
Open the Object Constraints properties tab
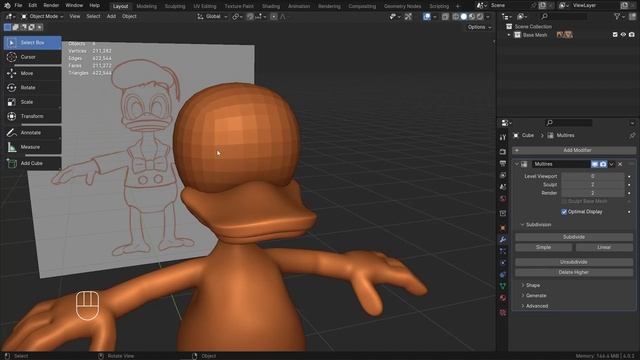[503, 274]
